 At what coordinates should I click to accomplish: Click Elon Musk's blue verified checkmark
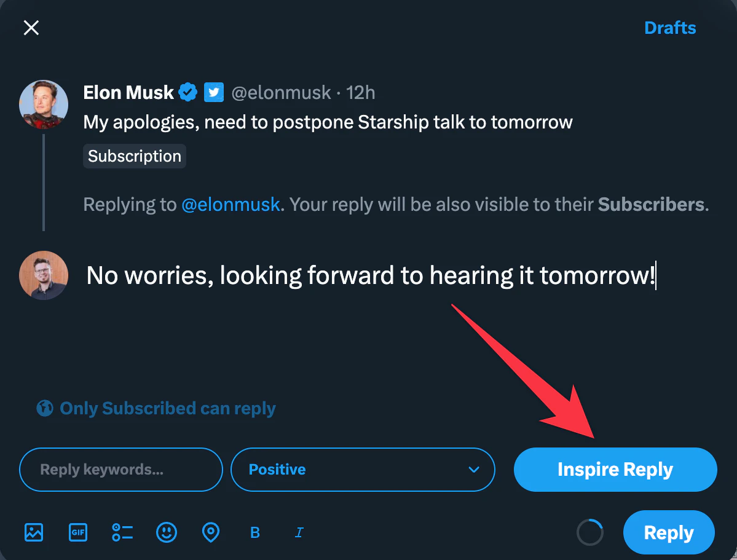188,92
